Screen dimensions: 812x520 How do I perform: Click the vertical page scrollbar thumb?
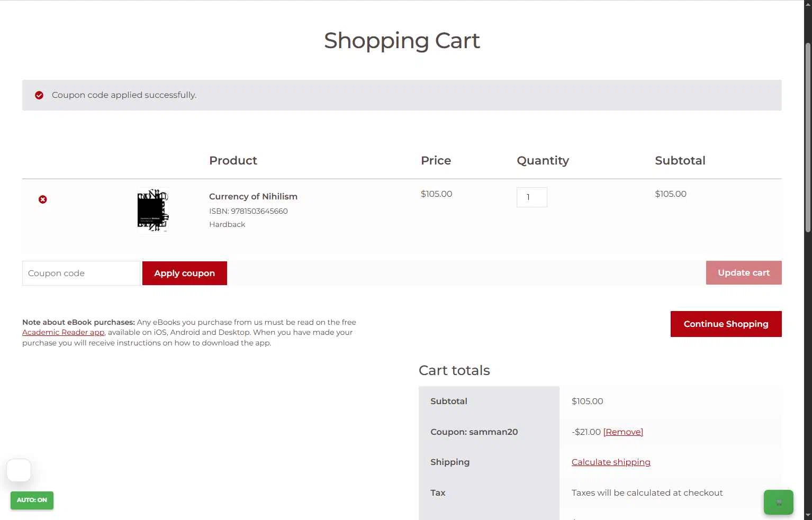808,138
